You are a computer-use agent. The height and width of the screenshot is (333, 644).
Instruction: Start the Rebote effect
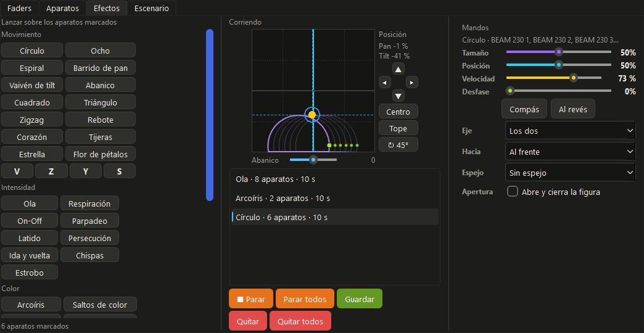pyautogui.click(x=101, y=120)
